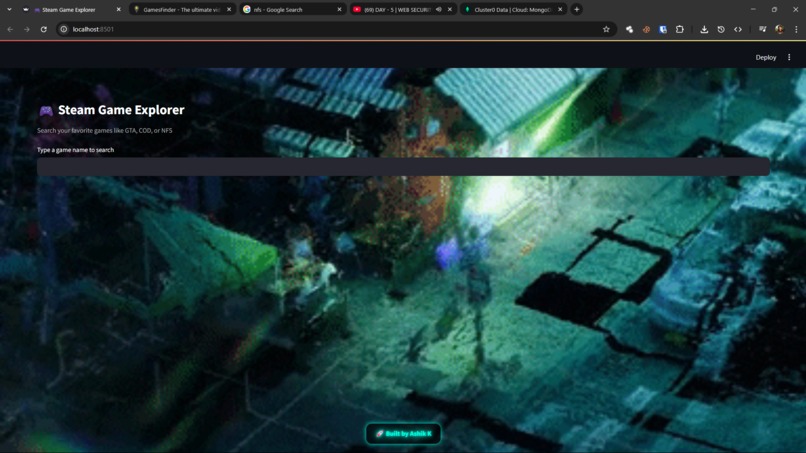Minimize the browser window
The image size is (806, 453).
coord(753,9)
